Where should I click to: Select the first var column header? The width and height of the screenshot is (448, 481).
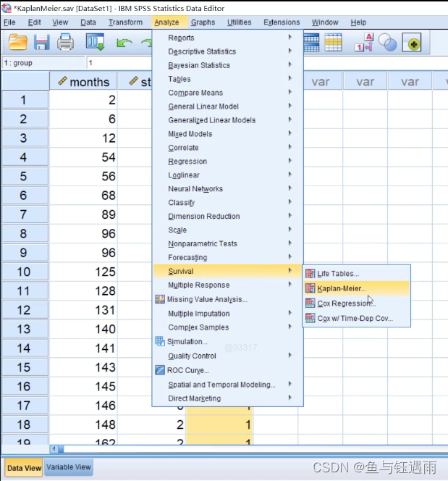[x=321, y=81]
